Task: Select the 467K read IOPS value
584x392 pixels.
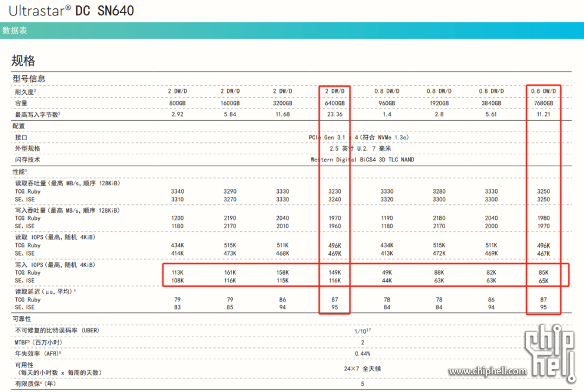Action: [x=543, y=254]
